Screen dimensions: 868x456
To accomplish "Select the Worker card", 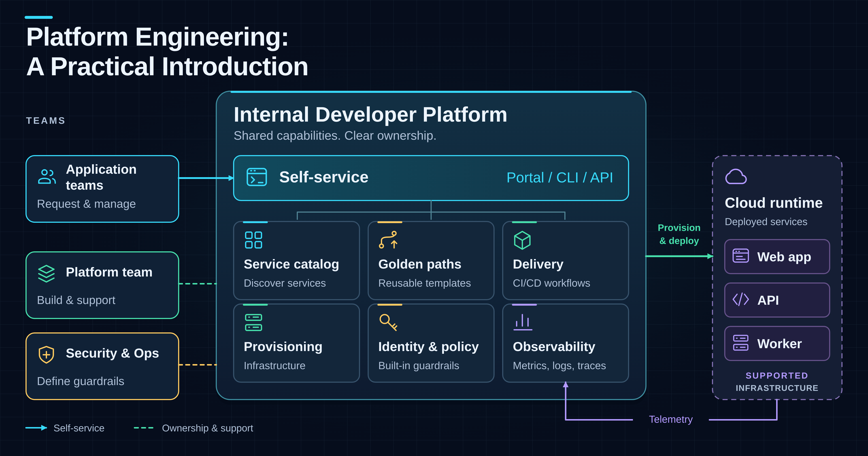I will point(777,343).
